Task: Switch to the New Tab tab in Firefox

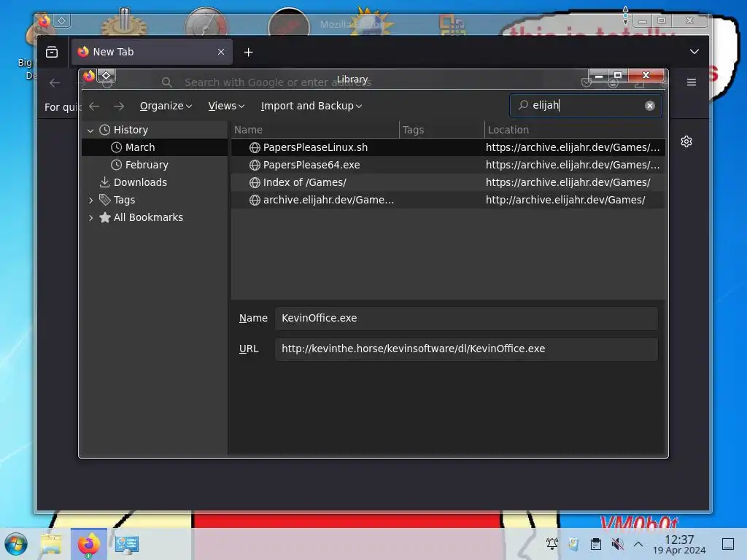Action: (x=152, y=52)
